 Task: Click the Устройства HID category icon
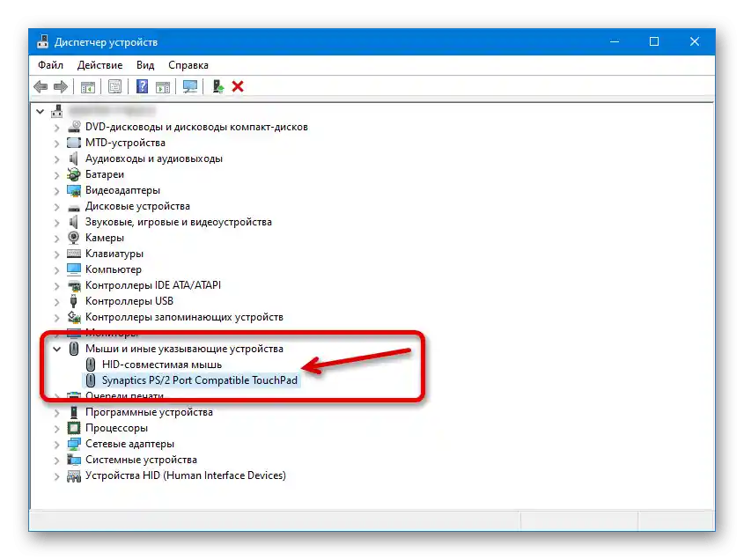[74, 475]
